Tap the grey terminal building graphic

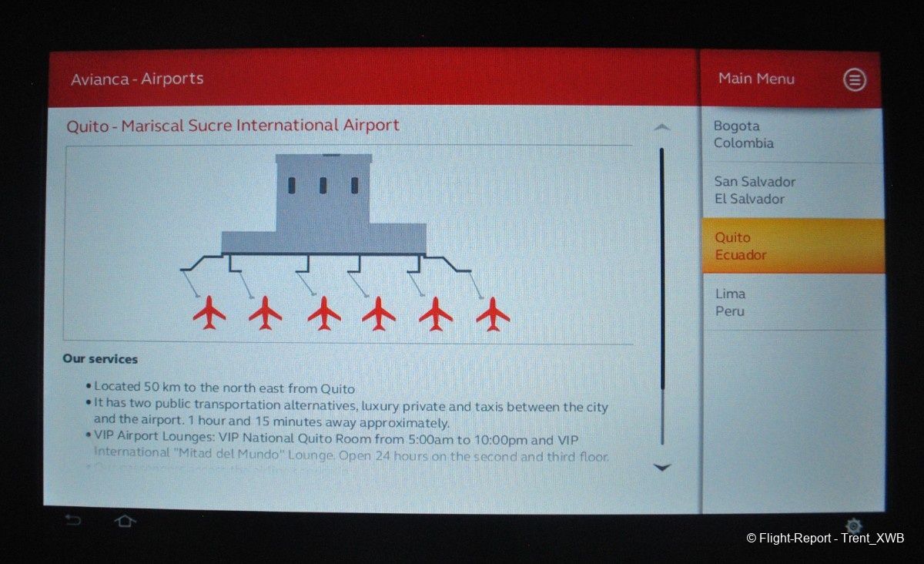pos(323,204)
